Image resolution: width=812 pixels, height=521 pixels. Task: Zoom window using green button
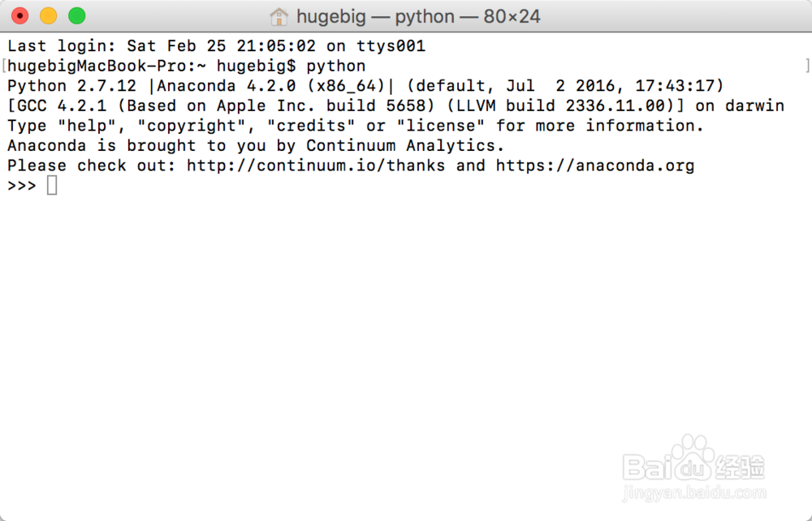[x=77, y=16]
